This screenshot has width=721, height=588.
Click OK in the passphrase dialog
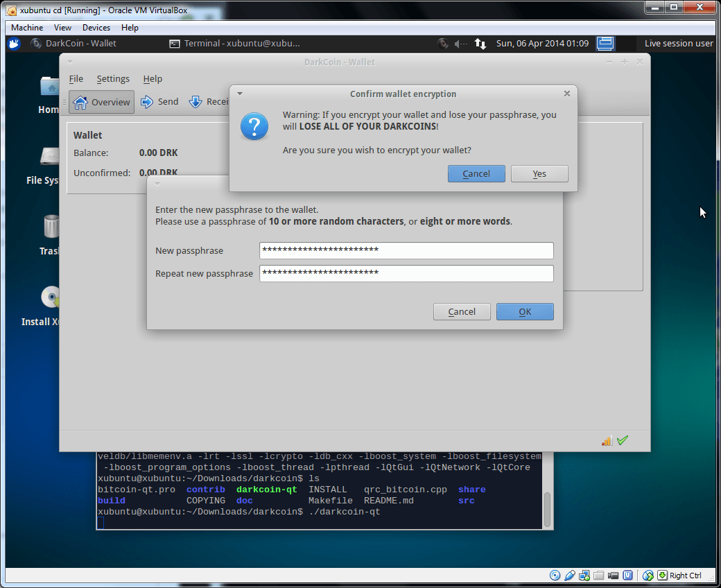(525, 312)
